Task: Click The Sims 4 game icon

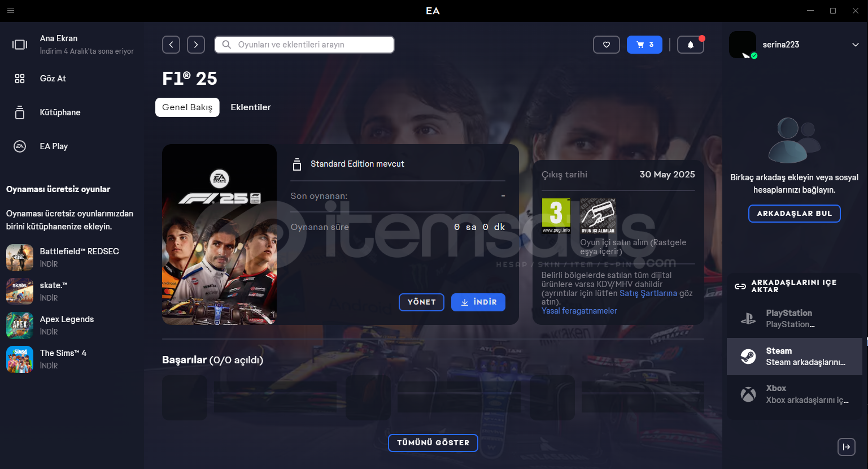Action: (20, 359)
